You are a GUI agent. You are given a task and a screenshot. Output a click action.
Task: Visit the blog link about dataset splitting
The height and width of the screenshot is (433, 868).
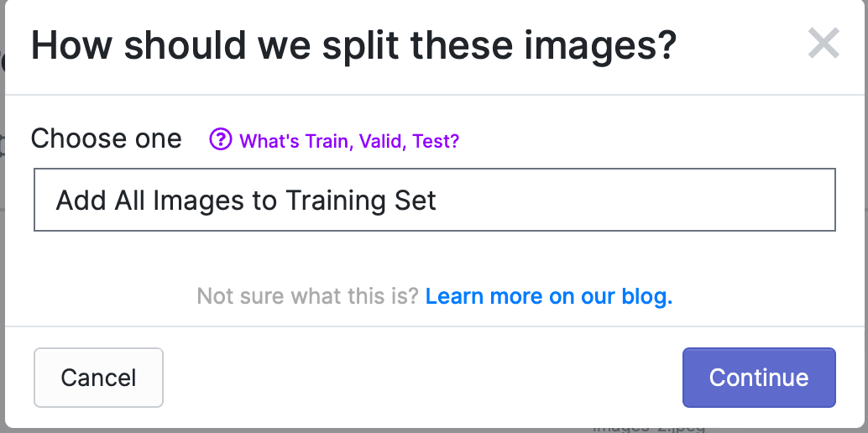(549, 296)
